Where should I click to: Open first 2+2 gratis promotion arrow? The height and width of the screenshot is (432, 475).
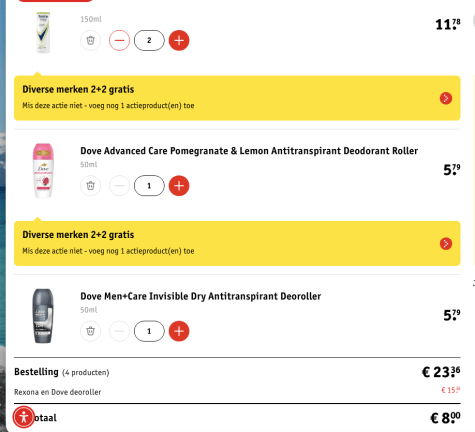click(446, 98)
